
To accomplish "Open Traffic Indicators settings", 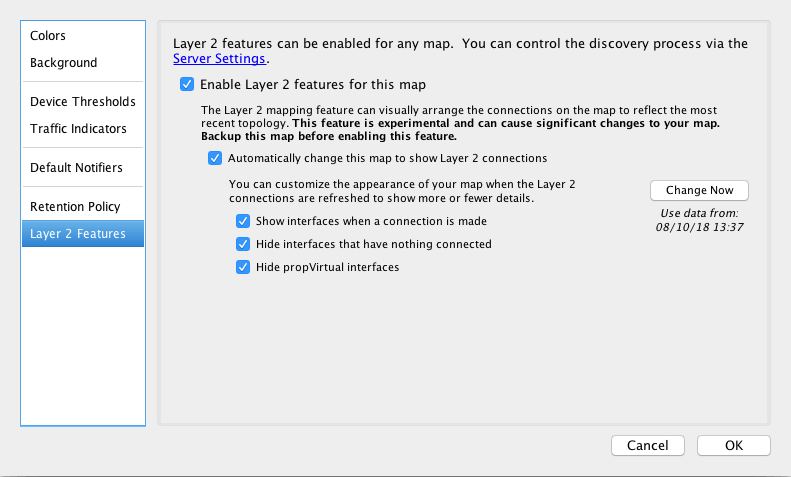I will tap(78, 129).
